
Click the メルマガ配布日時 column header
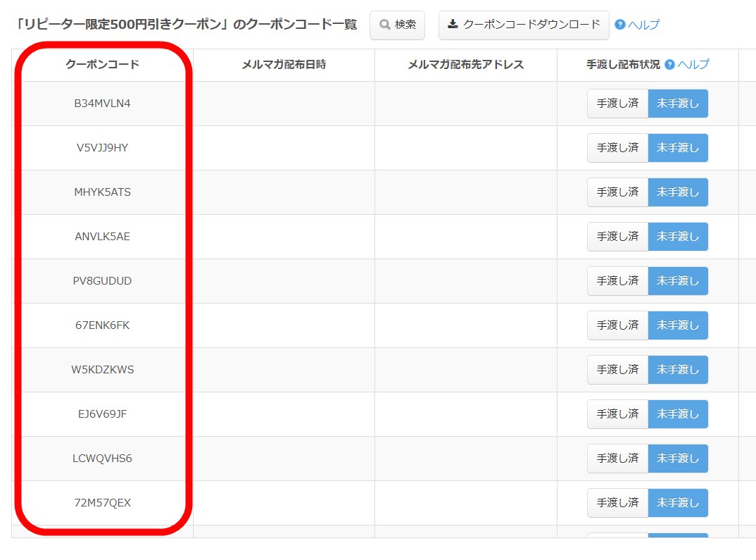(x=284, y=65)
